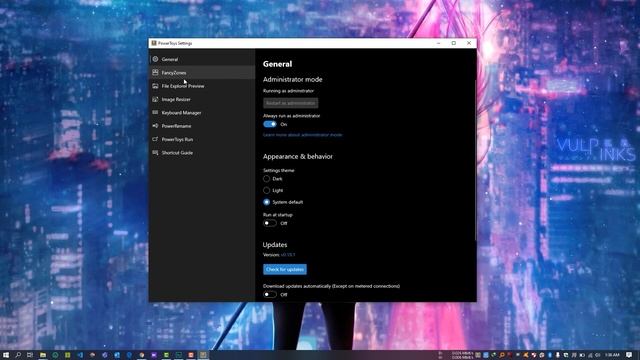This screenshot has height=360, width=640.
Task: Click the Updates section title
Action: 275,245
